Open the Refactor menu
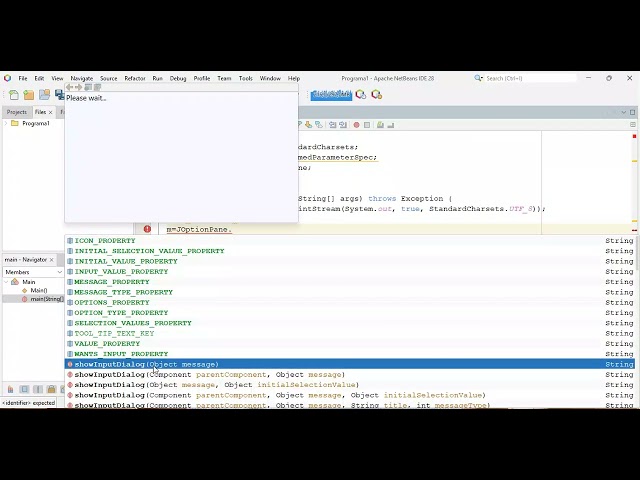 click(x=135, y=78)
